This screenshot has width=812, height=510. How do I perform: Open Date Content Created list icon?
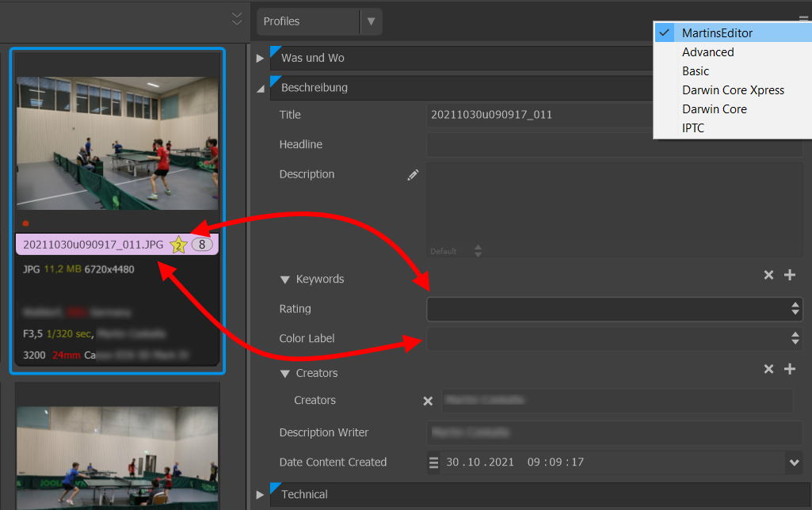click(433, 462)
